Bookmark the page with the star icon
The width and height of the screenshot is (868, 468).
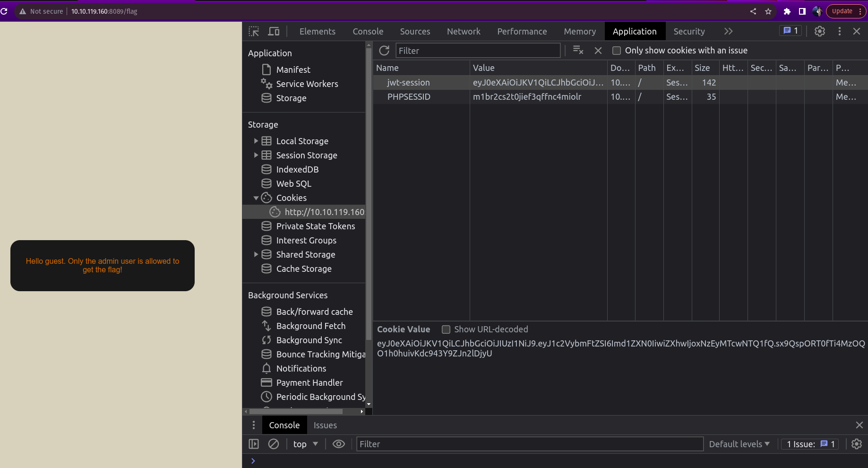(x=768, y=11)
